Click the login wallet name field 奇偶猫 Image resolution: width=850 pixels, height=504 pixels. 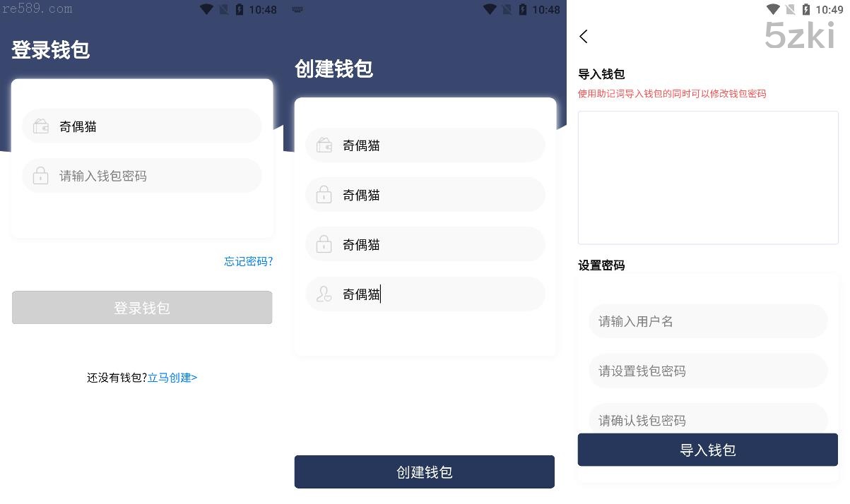coord(142,126)
